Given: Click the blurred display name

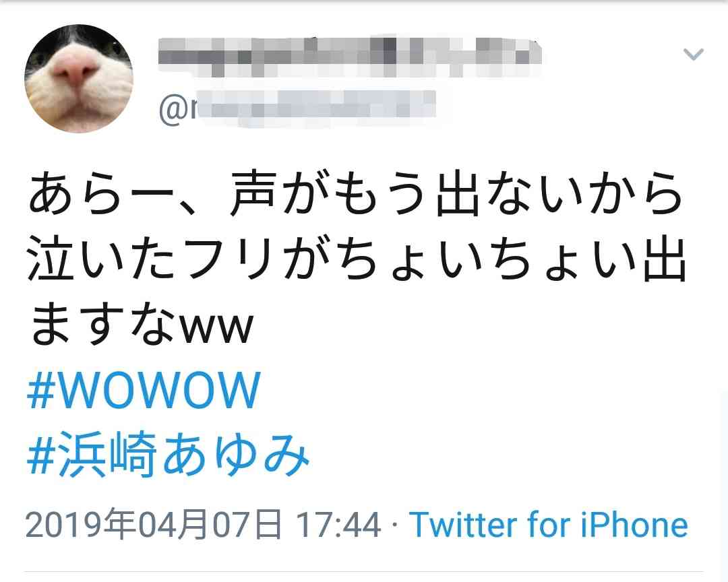Looking at the screenshot, I should tap(350, 57).
